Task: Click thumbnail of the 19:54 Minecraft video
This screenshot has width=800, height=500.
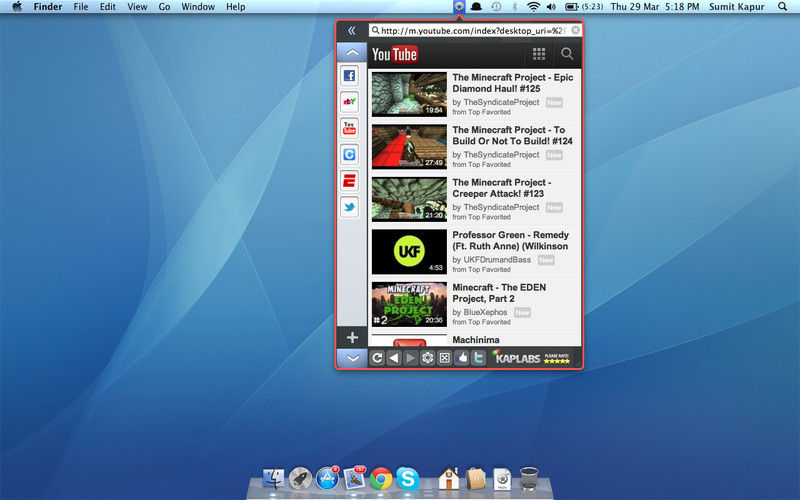Action: [409, 94]
